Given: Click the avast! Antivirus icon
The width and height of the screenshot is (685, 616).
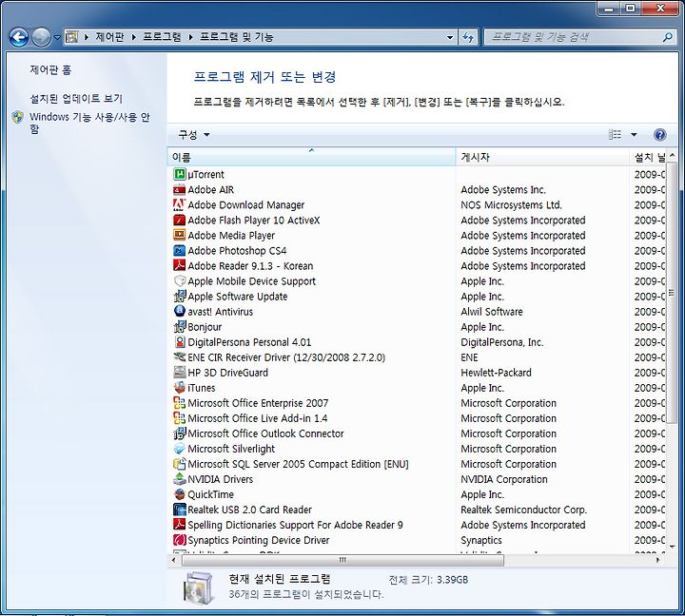Looking at the screenshot, I should coord(180,311).
